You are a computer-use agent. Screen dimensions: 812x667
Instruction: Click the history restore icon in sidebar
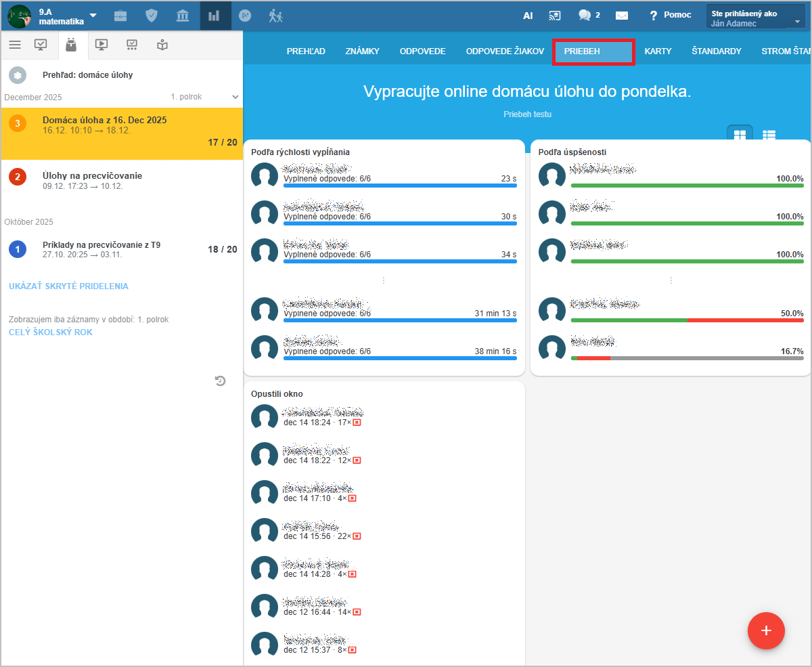click(221, 381)
